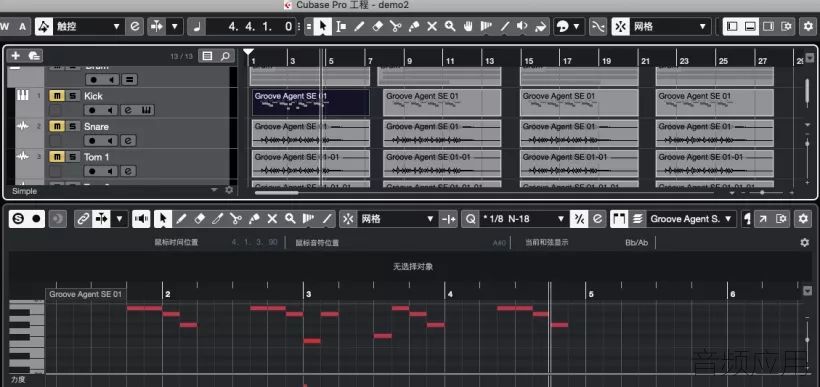Unmute the Kick track
Screen dimensions: 820x387
(57, 96)
